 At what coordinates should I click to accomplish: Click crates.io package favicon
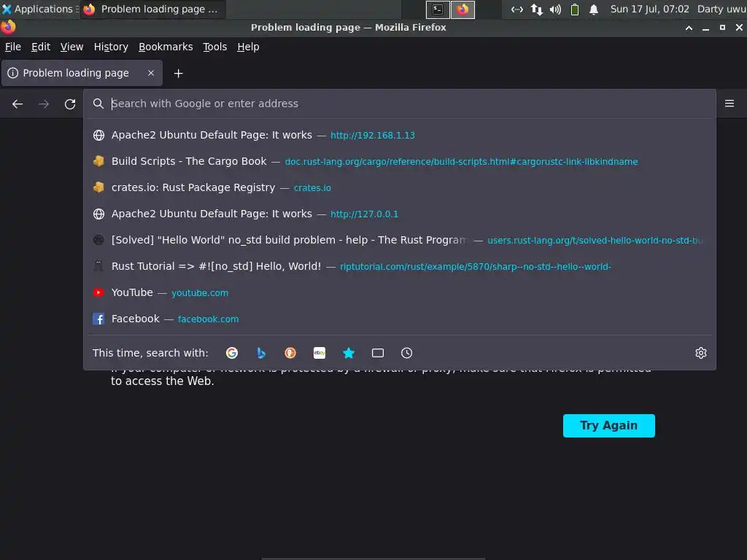point(98,187)
